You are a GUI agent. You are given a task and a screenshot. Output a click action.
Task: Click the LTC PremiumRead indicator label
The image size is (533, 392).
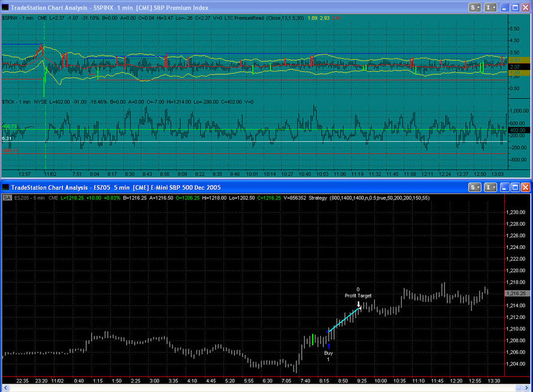pos(244,18)
